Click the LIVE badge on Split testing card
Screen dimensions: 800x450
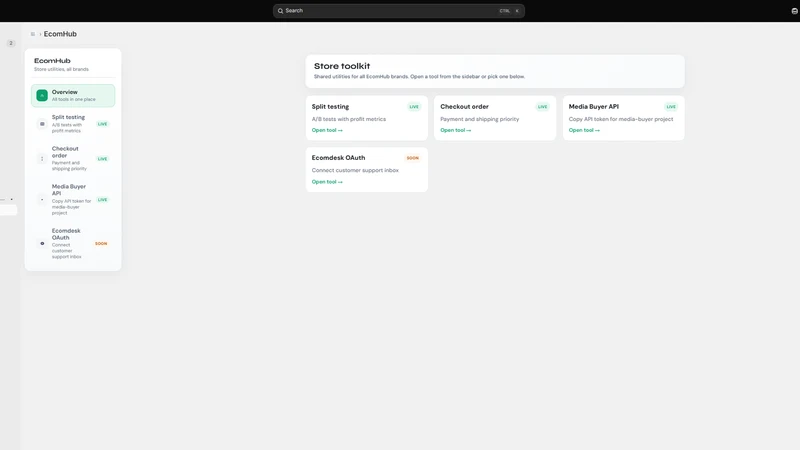pos(414,107)
